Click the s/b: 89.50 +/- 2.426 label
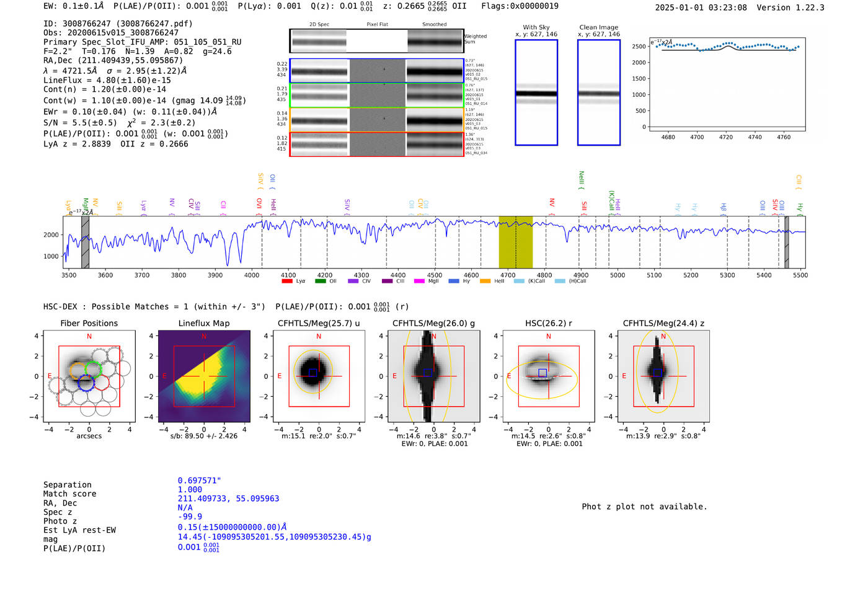 click(204, 436)
